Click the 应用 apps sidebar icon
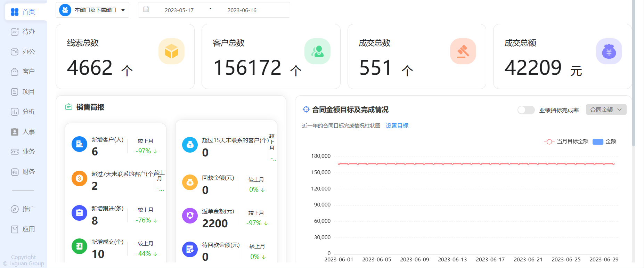Screen dimensions: 644x268 (15, 229)
